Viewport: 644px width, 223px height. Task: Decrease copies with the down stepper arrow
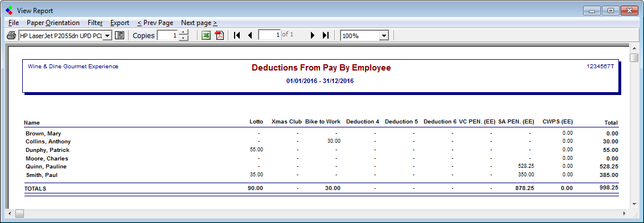[x=183, y=38]
